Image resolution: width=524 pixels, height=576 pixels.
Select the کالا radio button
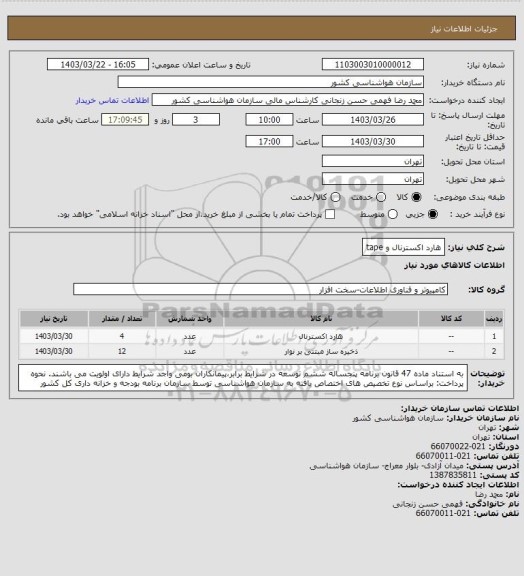tap(416, 197)
